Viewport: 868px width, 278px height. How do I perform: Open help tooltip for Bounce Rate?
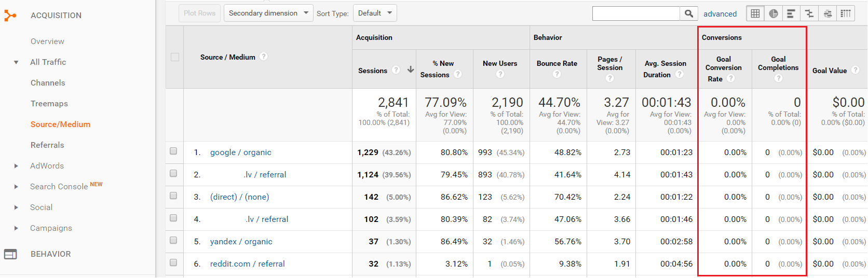point(557,74)
